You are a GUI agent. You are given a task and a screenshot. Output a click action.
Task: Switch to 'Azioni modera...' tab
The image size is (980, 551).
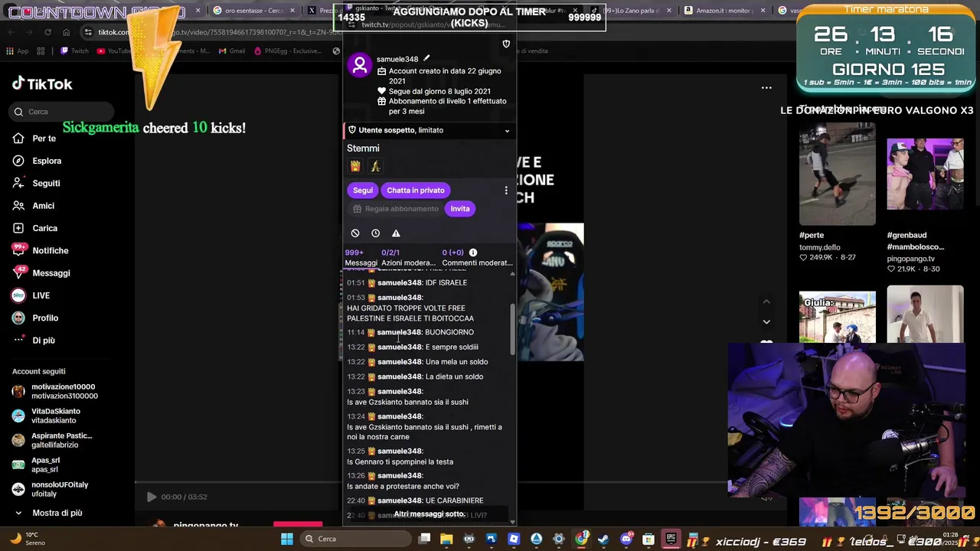click(x=408, y=257)
